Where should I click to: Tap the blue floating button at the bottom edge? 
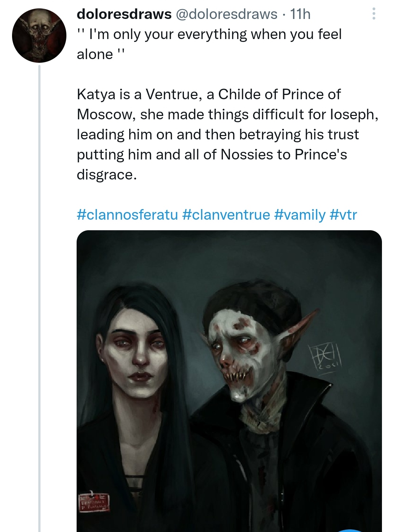click(x=349, y=529)
